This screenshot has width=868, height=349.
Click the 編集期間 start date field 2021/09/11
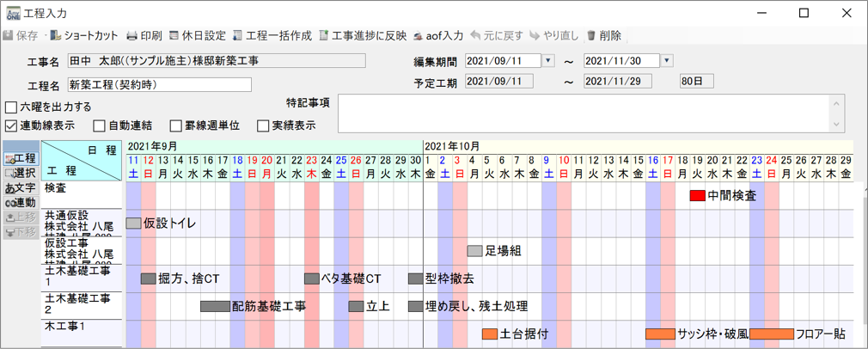(503, 60)
